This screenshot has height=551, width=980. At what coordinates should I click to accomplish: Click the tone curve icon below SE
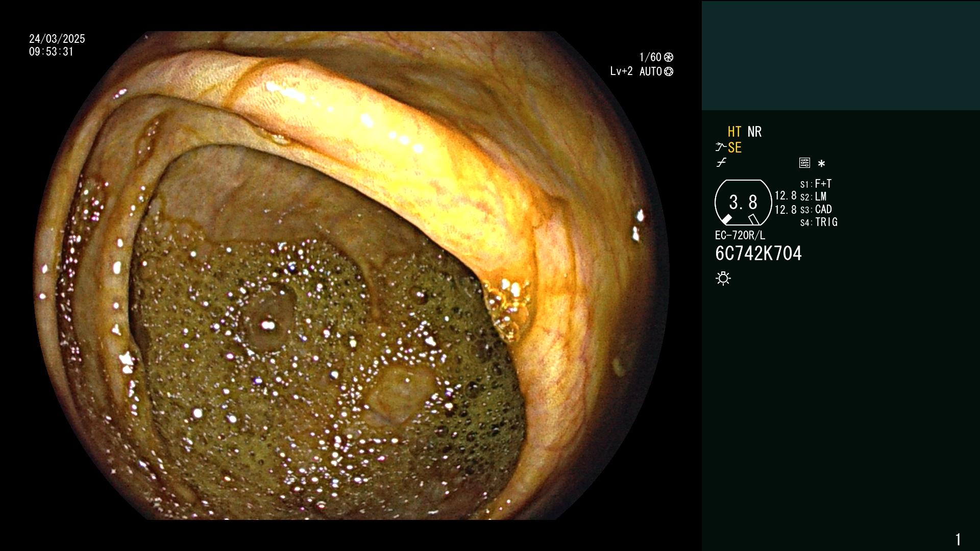tap(721, 163)
